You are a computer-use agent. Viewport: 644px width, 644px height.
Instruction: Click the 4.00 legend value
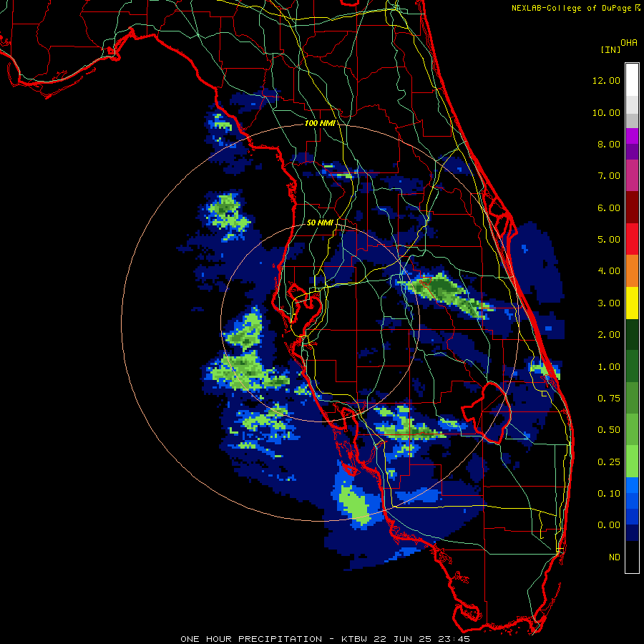click(x=609, y=271)
